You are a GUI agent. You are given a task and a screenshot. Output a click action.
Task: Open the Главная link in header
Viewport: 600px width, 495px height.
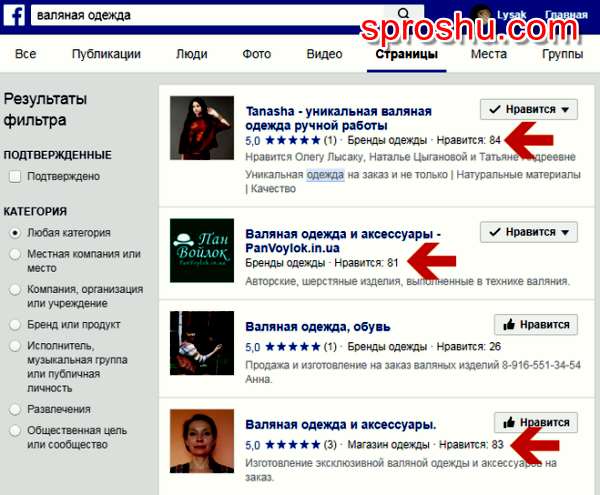[x=566, y=15]
